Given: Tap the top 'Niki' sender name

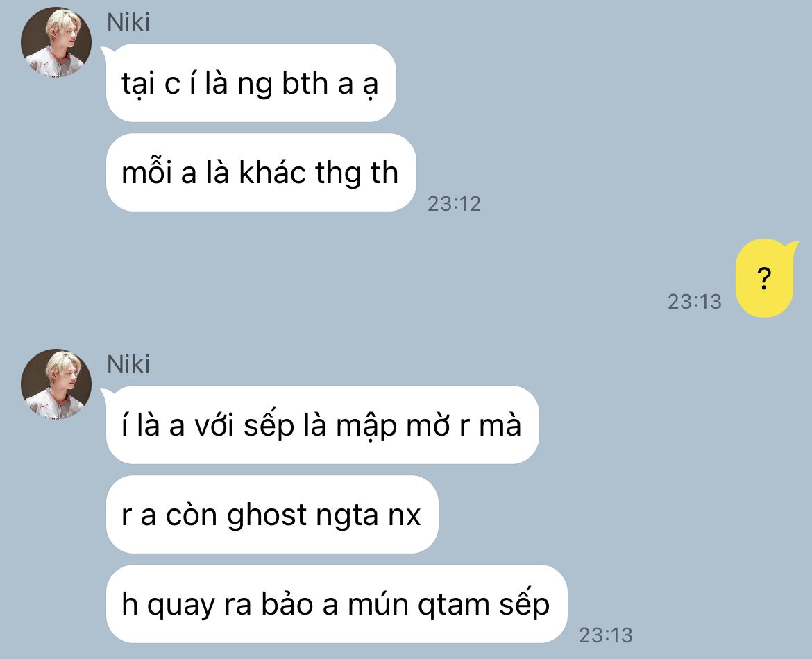Looking at the screenshot, I should click(x=128, y=22).
